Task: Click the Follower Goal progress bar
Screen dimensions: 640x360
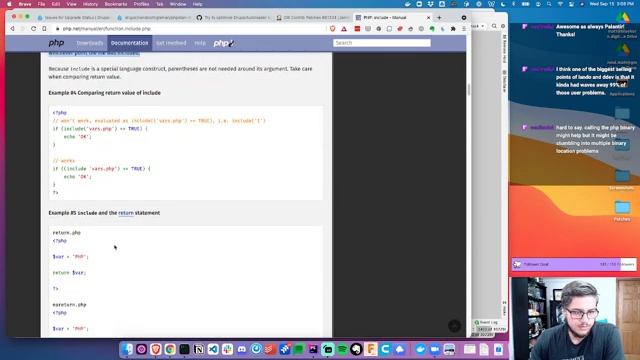Action: pyautogui.click(x=574, y=264)
